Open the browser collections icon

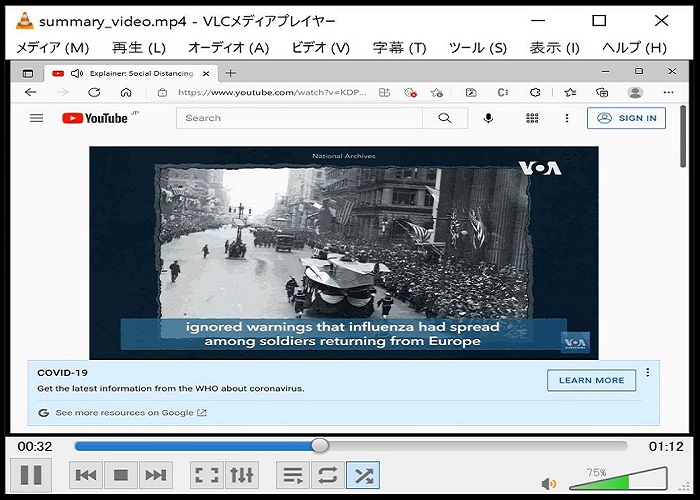pos(602,92)
